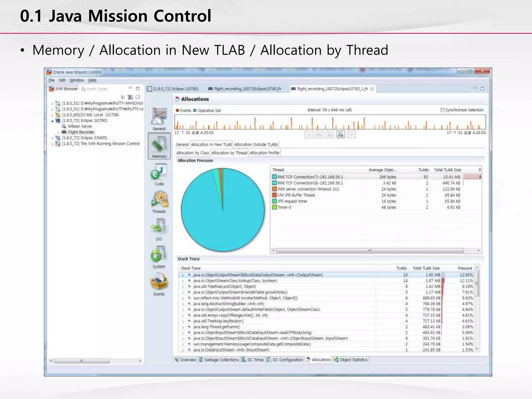The height and width of the screenshot is (399, 532).
Task: Expand the ObjectStreamClass.lookup stack trace
Action: click(x=183, y=281)
